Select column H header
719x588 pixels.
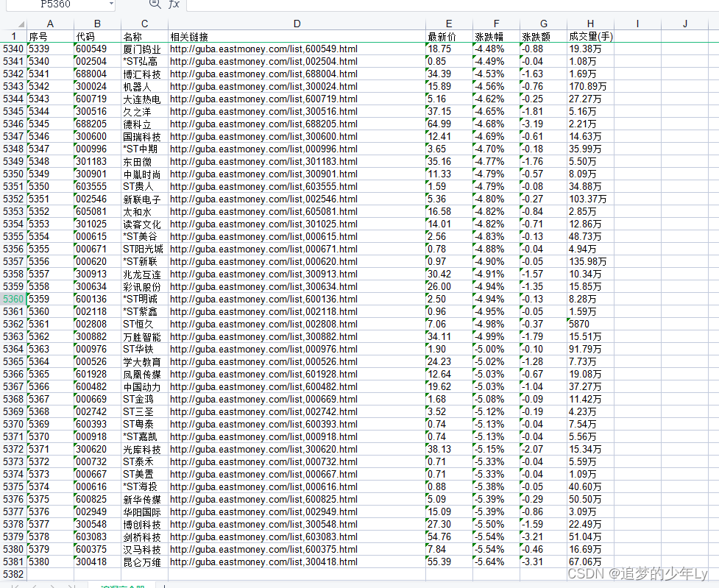[591, 24]
